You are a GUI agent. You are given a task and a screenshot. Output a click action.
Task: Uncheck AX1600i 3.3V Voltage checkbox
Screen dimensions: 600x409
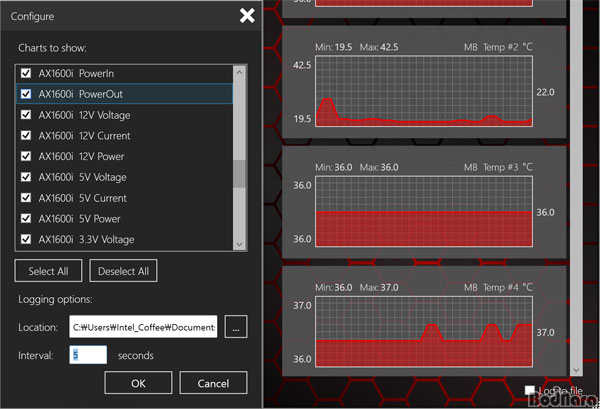[x=26, y=239]
